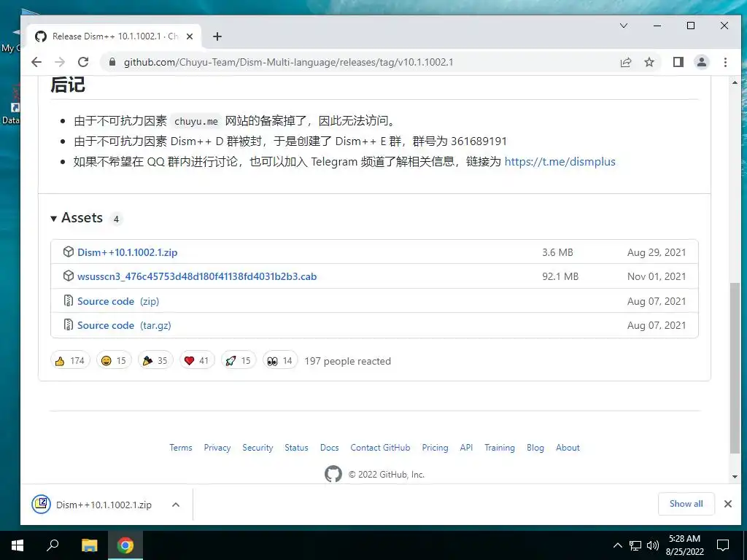747x560 pixels.
Task: Open the Chrome three-dot menu
Action: 725,62
